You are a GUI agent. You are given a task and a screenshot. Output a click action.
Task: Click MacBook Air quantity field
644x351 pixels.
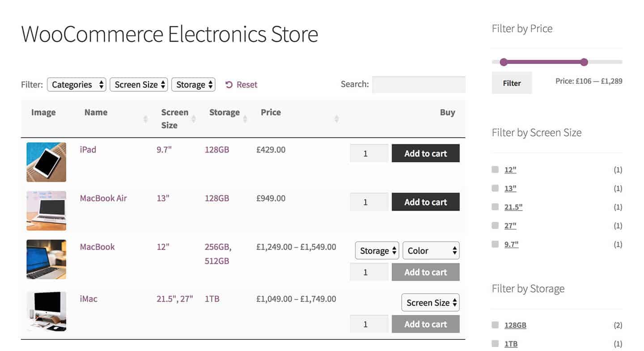(369, 202)
